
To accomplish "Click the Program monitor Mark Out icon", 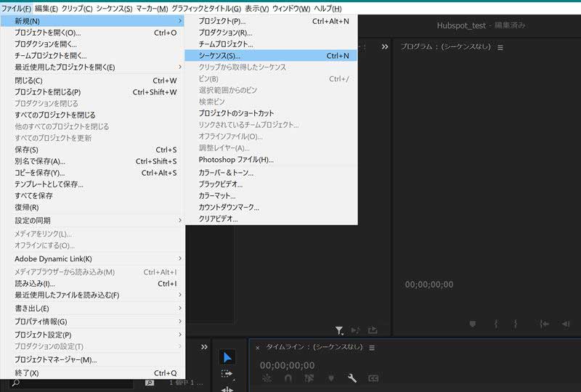I will click(515, 324).
